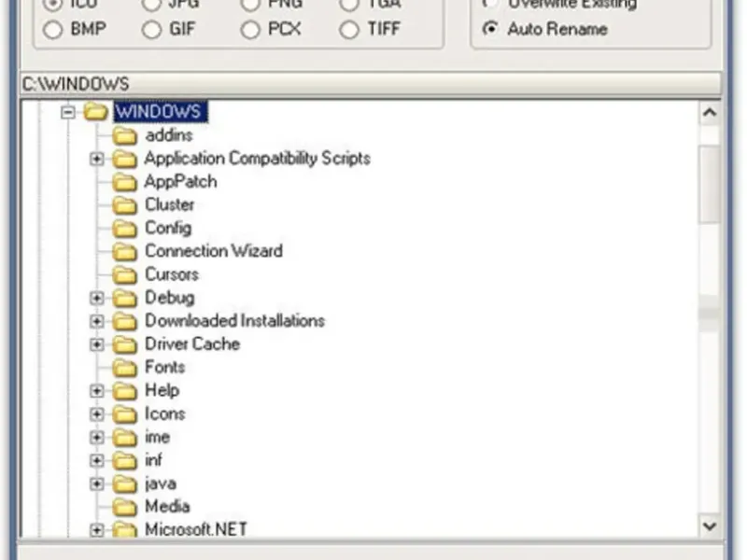Select PCX as output format
This screenshot has width=747, height=560.
(250, 30)
